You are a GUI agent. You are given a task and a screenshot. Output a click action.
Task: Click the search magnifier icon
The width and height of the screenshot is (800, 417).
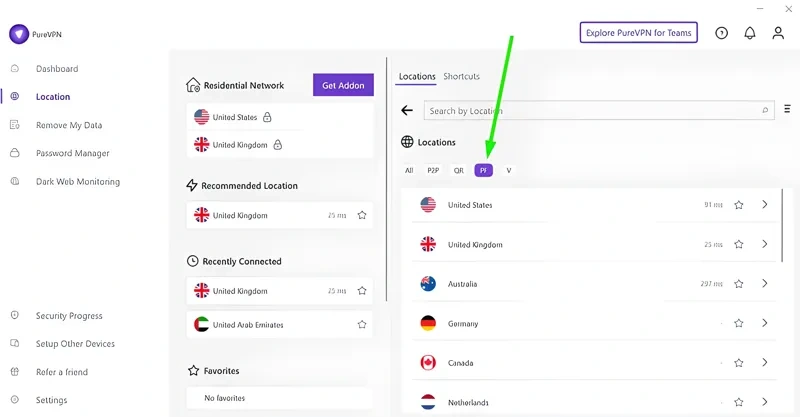coord(765,110)
